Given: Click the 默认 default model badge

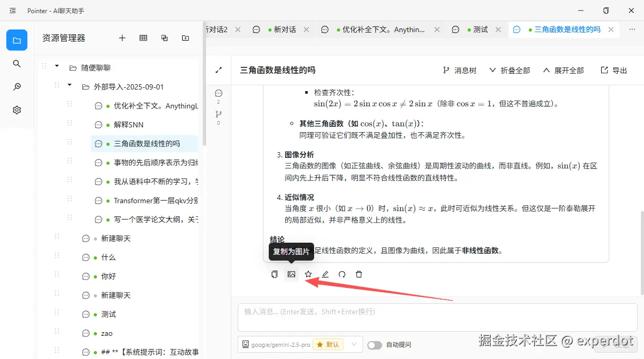Looking at the screenshot, I should click(x=328, y=345).
